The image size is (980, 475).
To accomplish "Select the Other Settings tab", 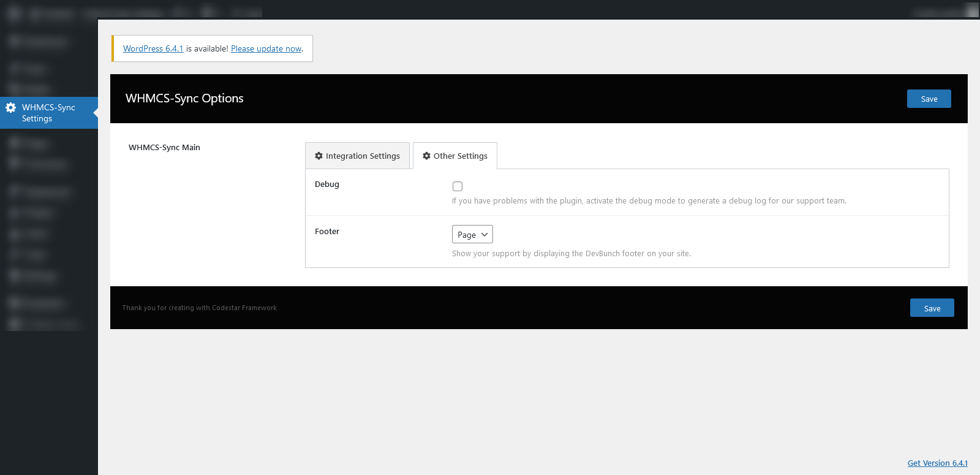I will pyautogui.click(x=455, y=156).
